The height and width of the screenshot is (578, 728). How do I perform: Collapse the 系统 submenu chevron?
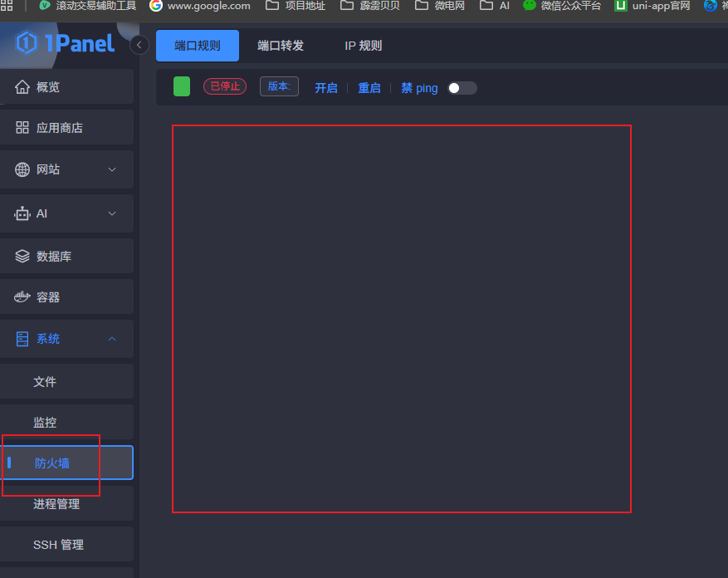[x=113, y=339]
